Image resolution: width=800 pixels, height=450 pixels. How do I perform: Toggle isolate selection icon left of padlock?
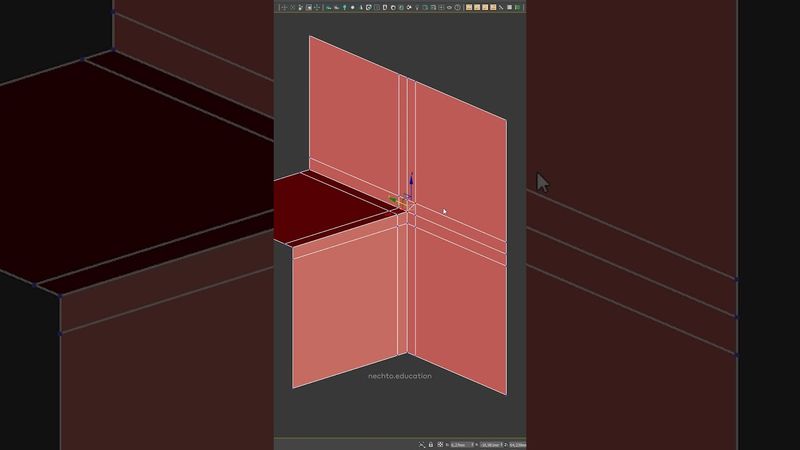pos(422,444)
